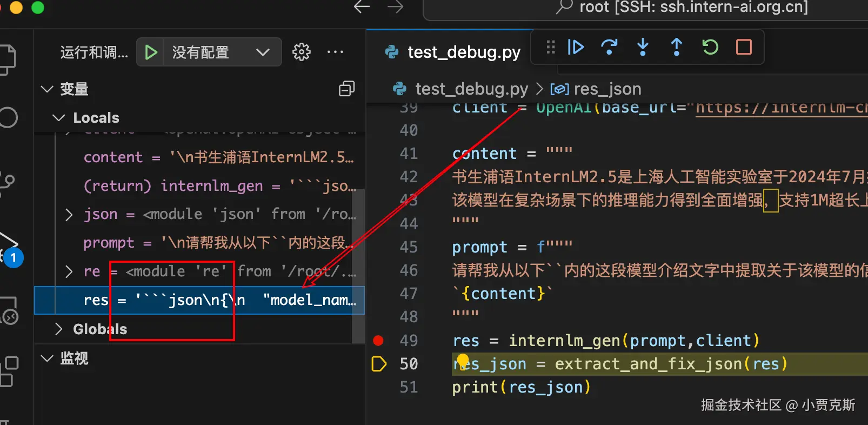The width and height of the screenshot is (868, 425).
Task: Go forward with navigation arrow
Action: tap(396, 7)
